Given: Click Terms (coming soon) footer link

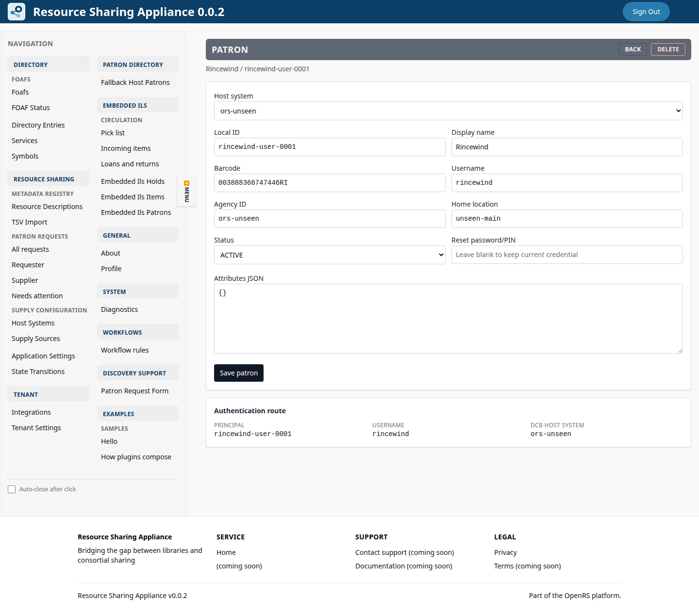Looking at the screenshot, I should tap(527, 566).
